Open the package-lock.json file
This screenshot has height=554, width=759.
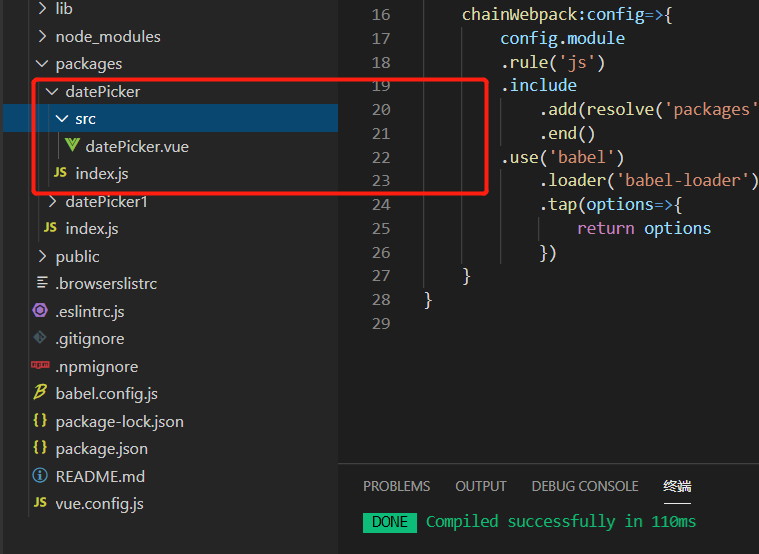(x=120, y=422)
